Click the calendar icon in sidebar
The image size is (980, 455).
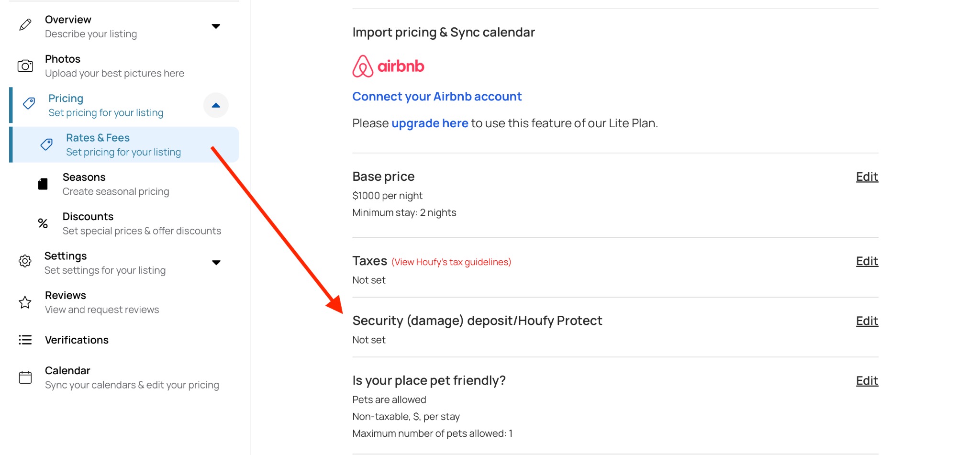[25, 377]
